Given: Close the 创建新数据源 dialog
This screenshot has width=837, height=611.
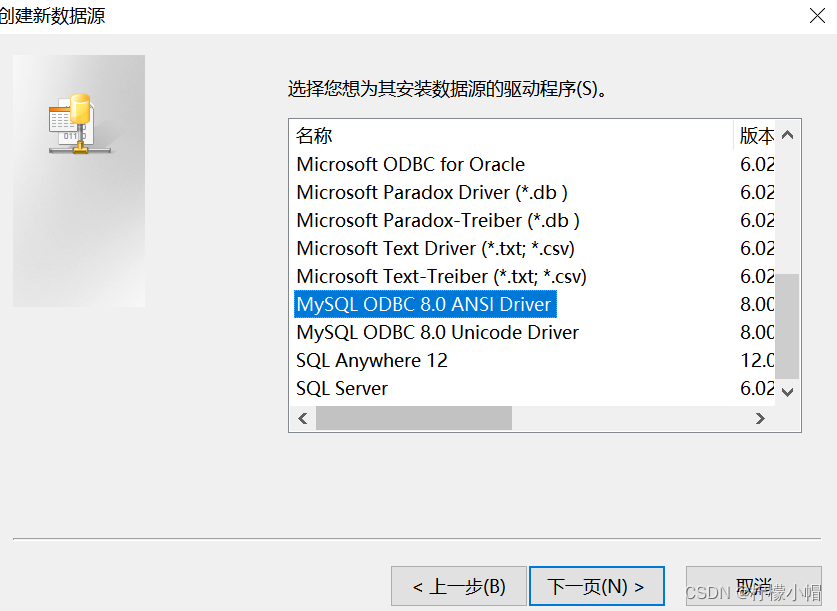Looking at the screenshot, I should click(817, 15).
